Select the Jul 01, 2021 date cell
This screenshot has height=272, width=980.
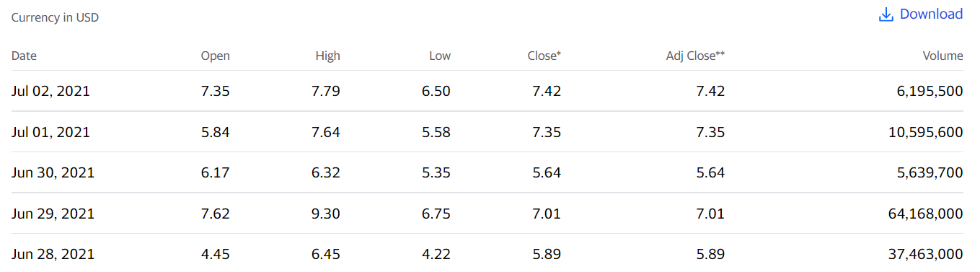(x=50, y=133)
